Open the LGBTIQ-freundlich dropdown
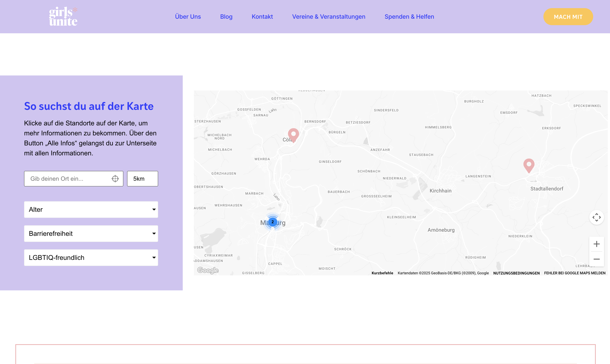Image resolution: width=610 pixels, height=364 pixels. click(91, 257)
